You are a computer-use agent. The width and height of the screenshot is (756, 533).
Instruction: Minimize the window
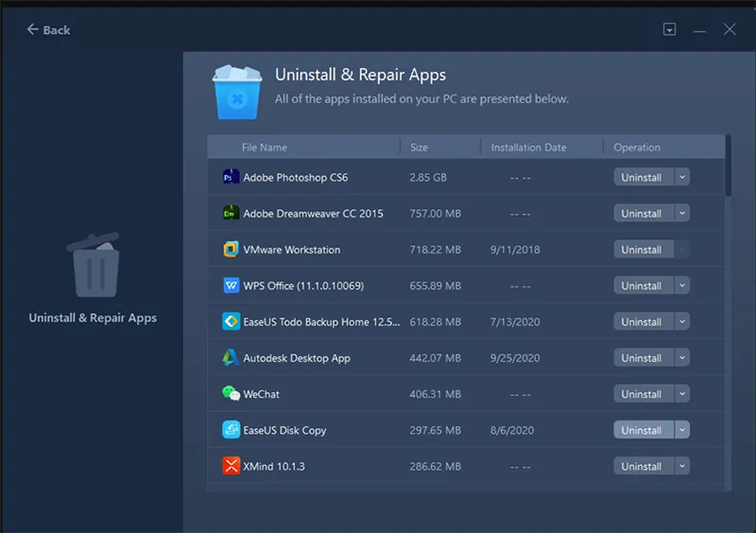coord(699,31)
